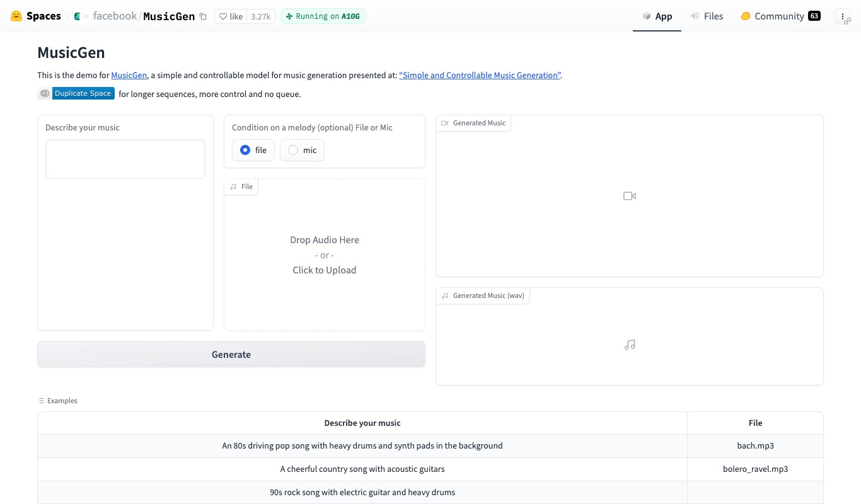The height and width of the screenshot is (504, 861).
Task: Click the File label music icon
Action: (x=233, y=187)
